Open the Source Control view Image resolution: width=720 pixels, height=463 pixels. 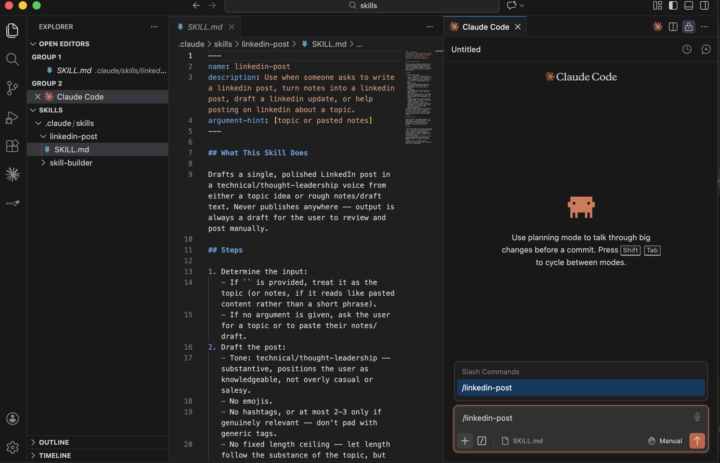[x=12, y=88]
